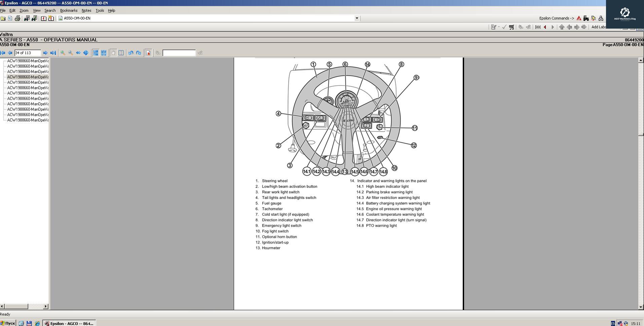Toggle four-page grid layout view
This screenshot has height=326, width=644.
[104, 53]
